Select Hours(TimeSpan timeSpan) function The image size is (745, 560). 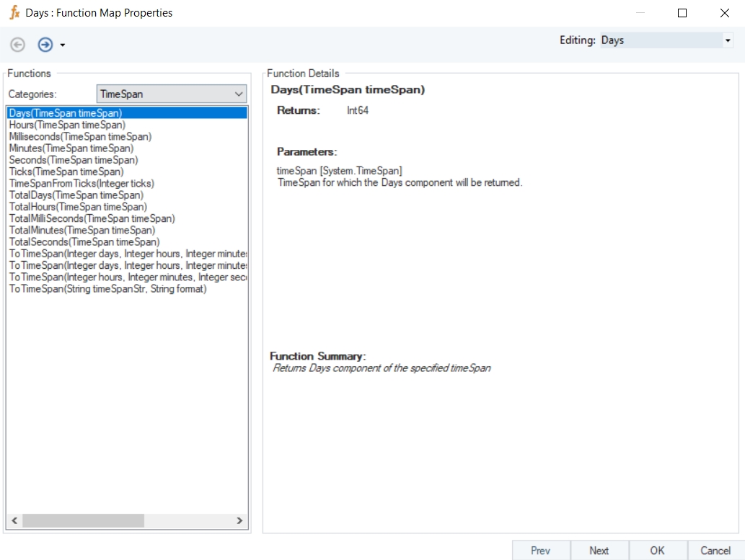tap(67, 125)
